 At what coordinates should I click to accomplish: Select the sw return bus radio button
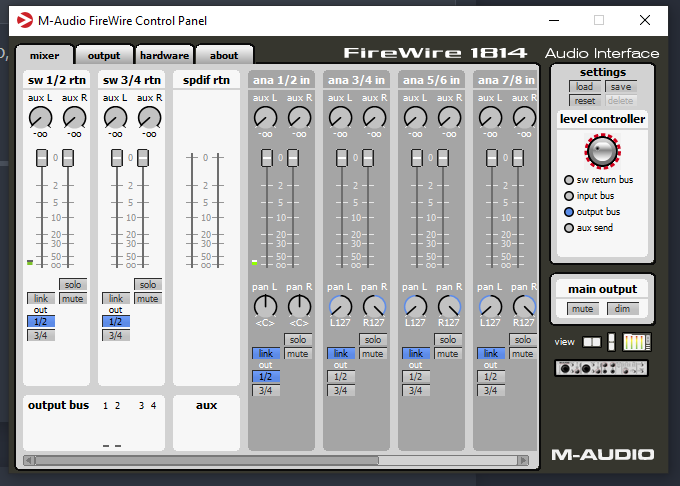(x=569, y=180)
